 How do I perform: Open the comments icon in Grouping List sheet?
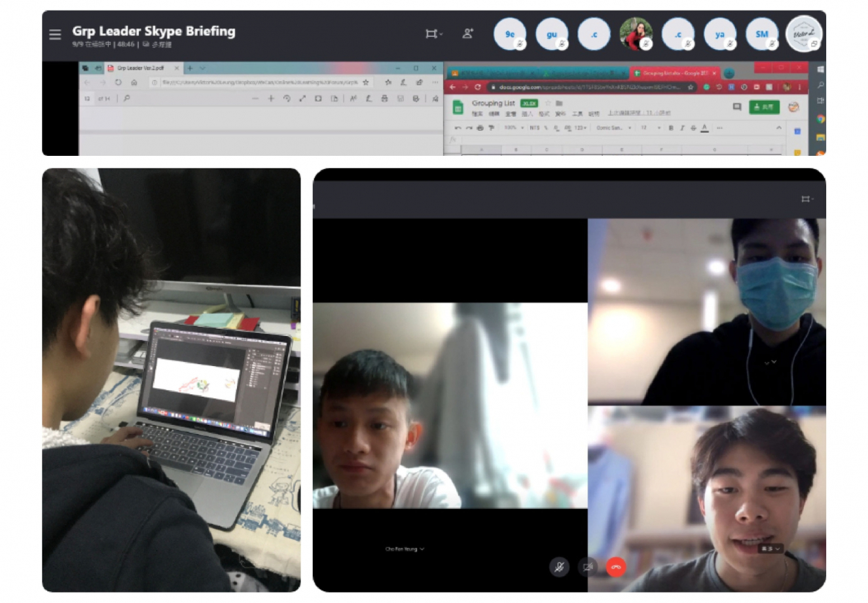[736, 107]
